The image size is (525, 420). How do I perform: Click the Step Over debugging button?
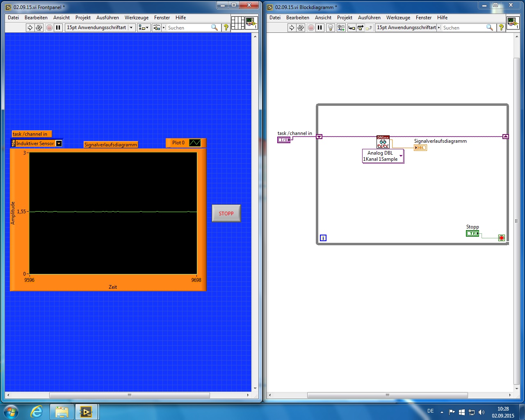(x=361, y=27)
